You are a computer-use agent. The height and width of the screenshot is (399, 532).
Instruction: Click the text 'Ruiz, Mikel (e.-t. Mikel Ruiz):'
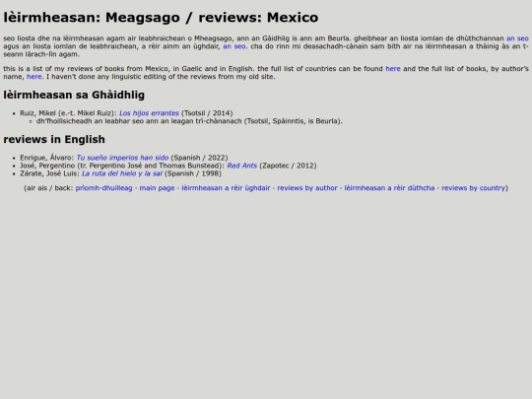tap(68, 113)
